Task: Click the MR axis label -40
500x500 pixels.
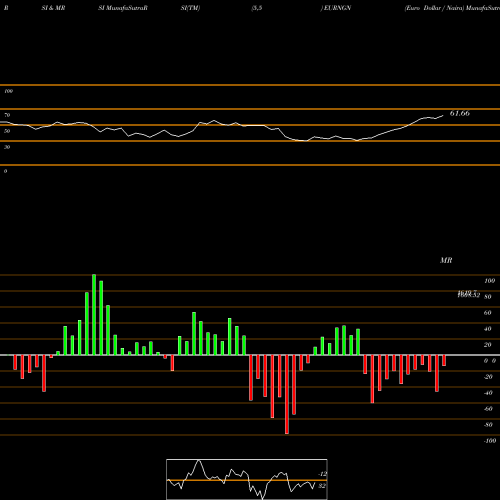Action: point(488,393)
